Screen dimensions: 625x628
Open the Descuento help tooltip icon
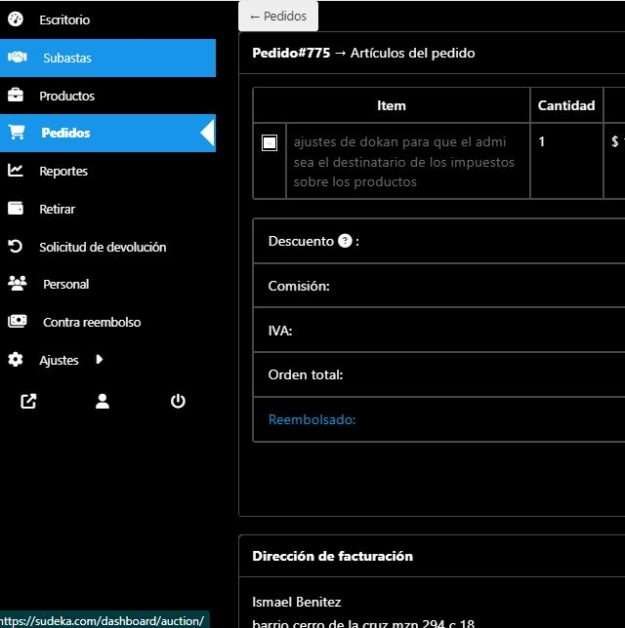pos(345,241)
